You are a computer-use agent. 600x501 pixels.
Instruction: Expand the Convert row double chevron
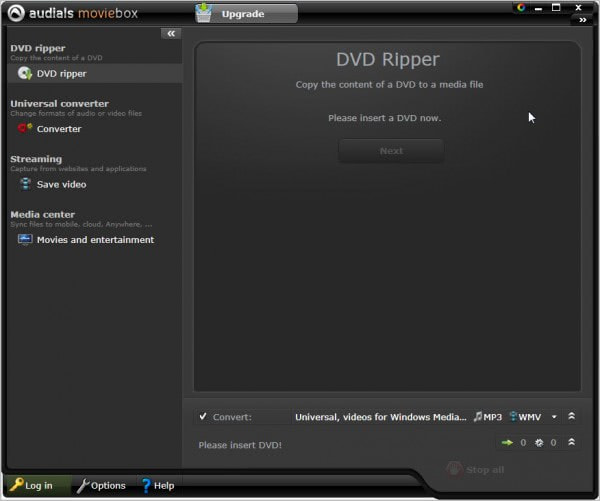pos(571,416)
